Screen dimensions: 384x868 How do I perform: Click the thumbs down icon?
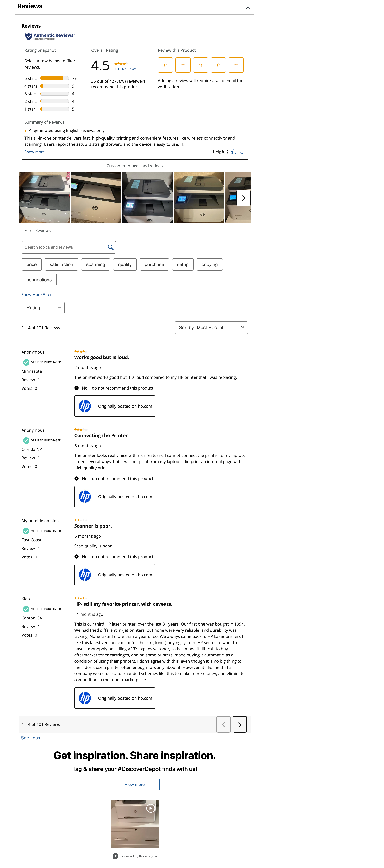click(x=242, y=152)
